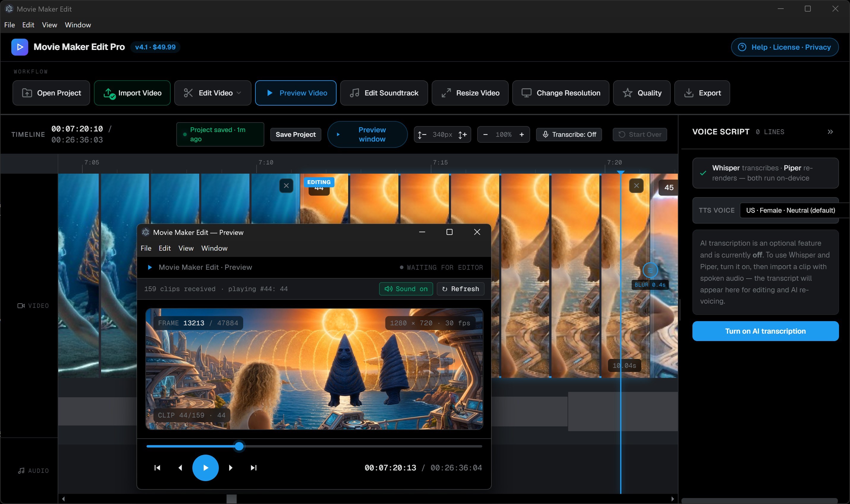
Task: Open the Open Project workflow step
Action: point(51,93)
